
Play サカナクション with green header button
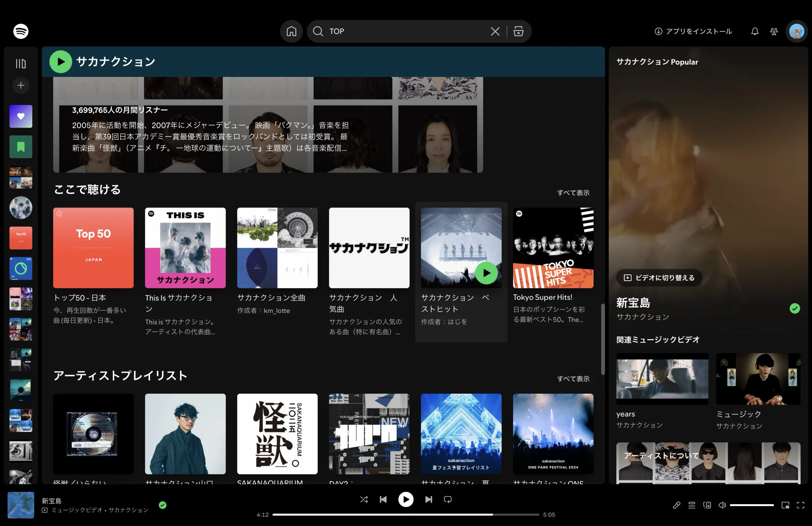coord(61,61)
